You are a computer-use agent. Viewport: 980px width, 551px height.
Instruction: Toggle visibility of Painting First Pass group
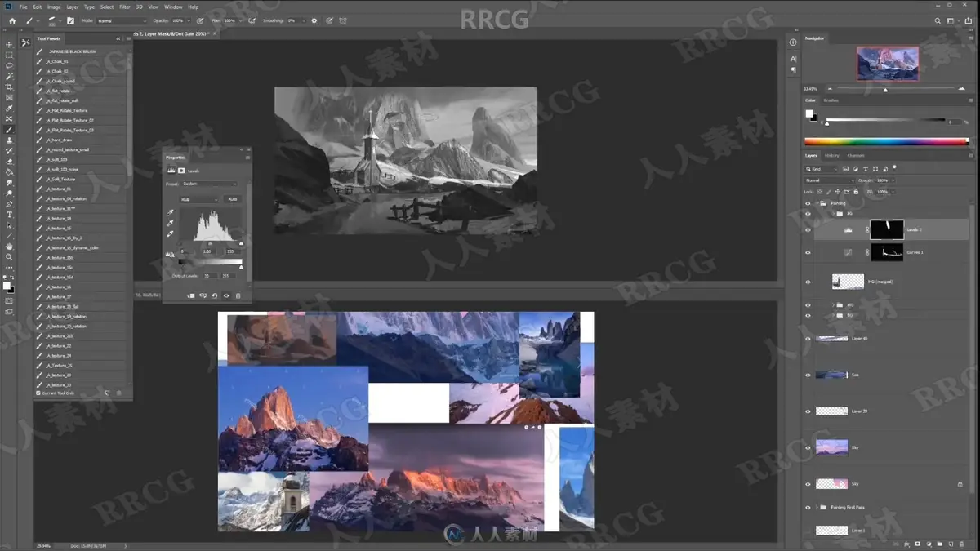point(808,507)
